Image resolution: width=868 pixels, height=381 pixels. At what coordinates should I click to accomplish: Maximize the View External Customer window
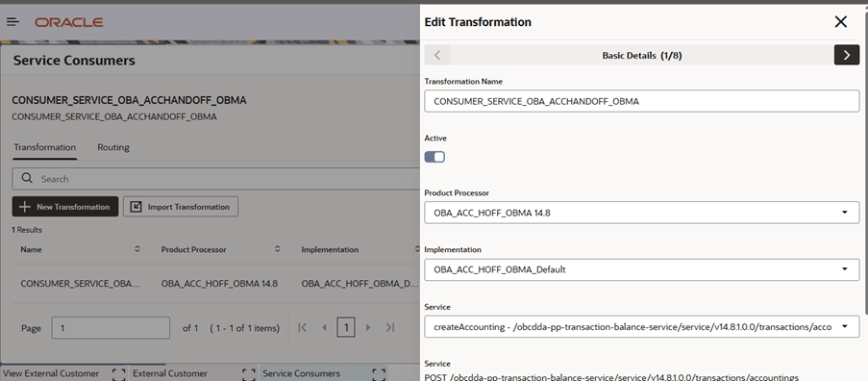(x=118, y=374)
